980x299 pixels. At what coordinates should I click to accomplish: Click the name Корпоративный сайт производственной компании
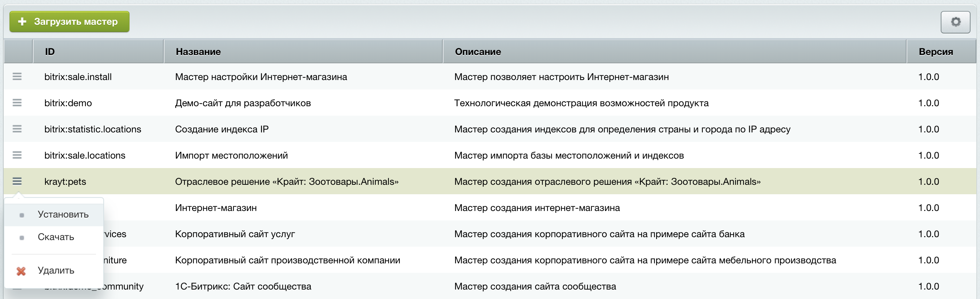pyautogui.click(x=288, y=260)
